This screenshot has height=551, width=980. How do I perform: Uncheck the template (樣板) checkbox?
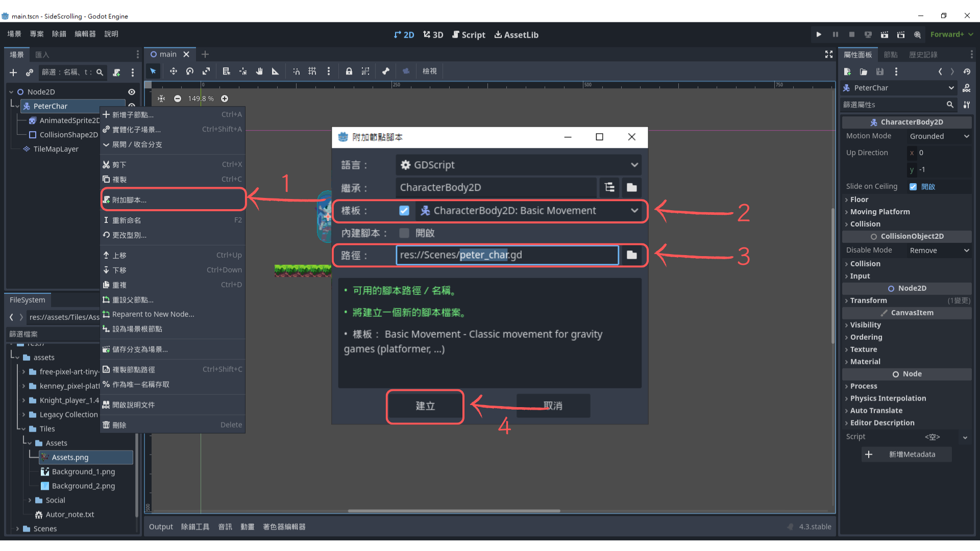(x=404, y=211)
